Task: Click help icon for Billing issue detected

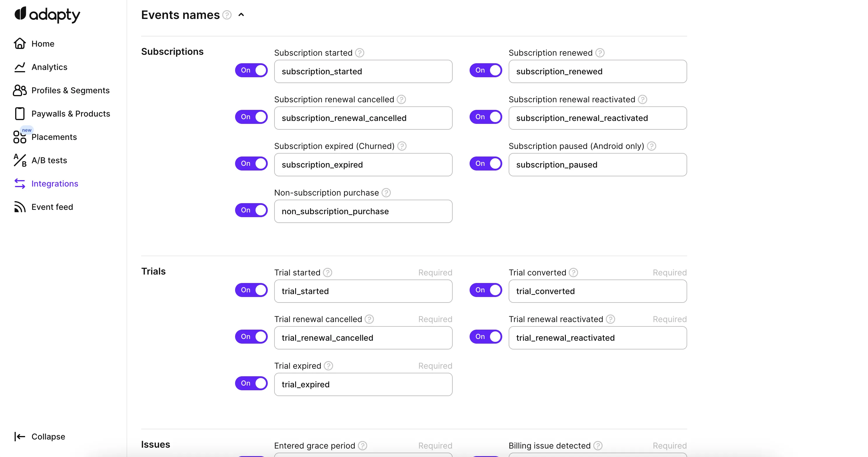Action: click(x=597, y=446)
